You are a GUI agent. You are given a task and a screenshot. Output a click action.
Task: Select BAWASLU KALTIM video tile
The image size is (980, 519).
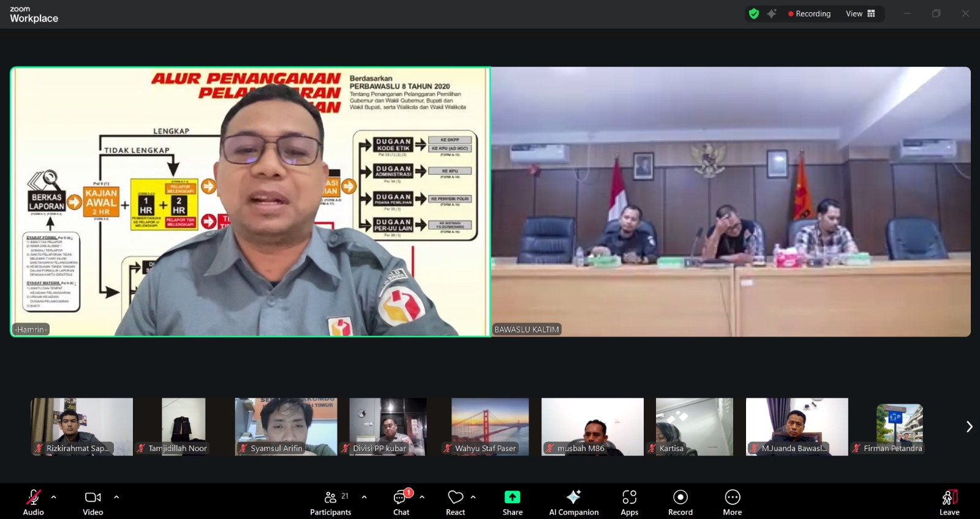click(x=731, y=202)
